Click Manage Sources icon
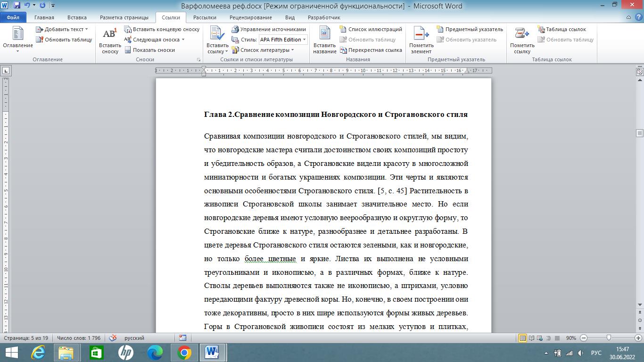Image resolution: width=644 pixels, height=362 pixels. point(236,29)
